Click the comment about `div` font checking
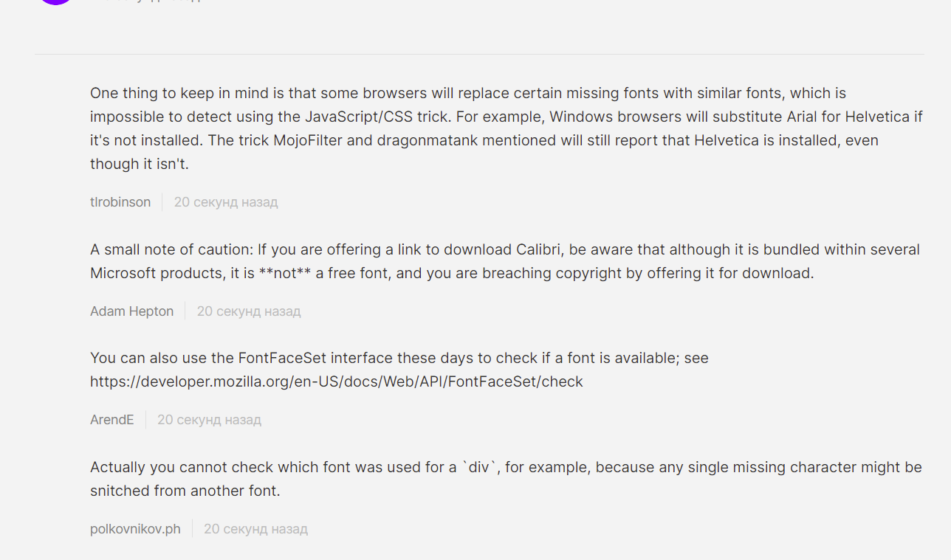 506,479
